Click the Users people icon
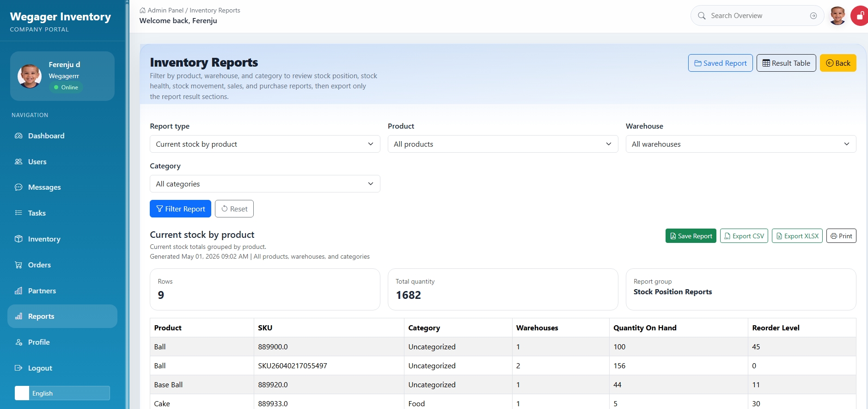This screenshot has width=868, height=409. (x=18, y=161)
